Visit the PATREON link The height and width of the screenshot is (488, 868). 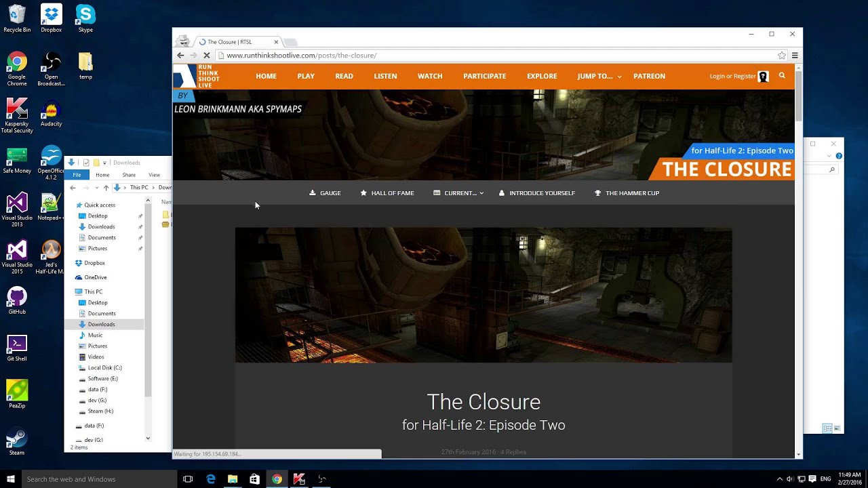tap(649, 76)
